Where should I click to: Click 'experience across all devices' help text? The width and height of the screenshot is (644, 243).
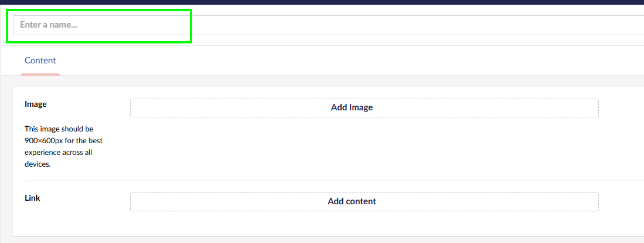[x=58, y=153]
